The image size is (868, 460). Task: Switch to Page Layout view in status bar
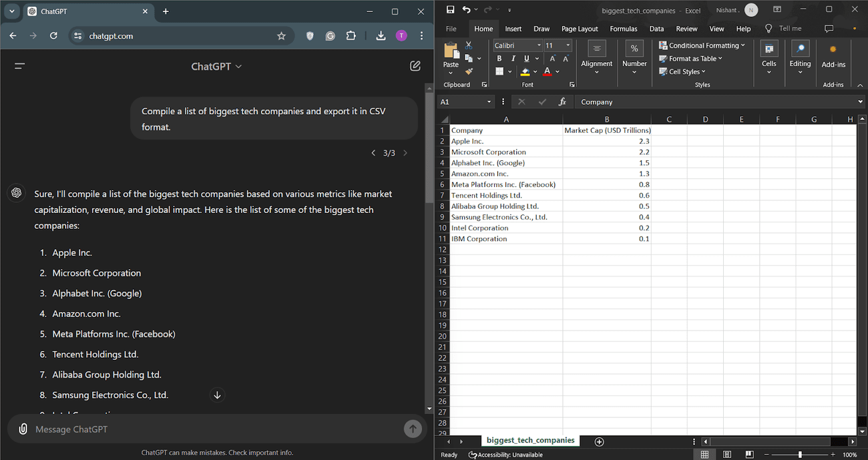click(x=727, y=455)
